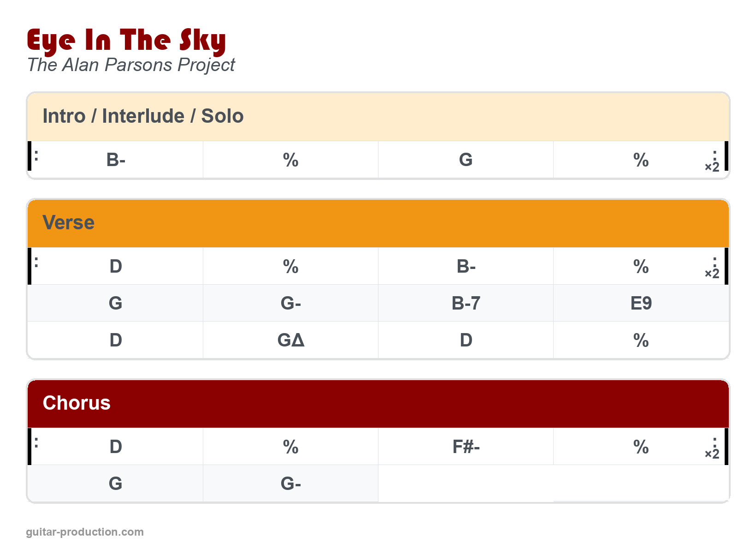Open the guitar-production.com link

(x=85, y=532)
